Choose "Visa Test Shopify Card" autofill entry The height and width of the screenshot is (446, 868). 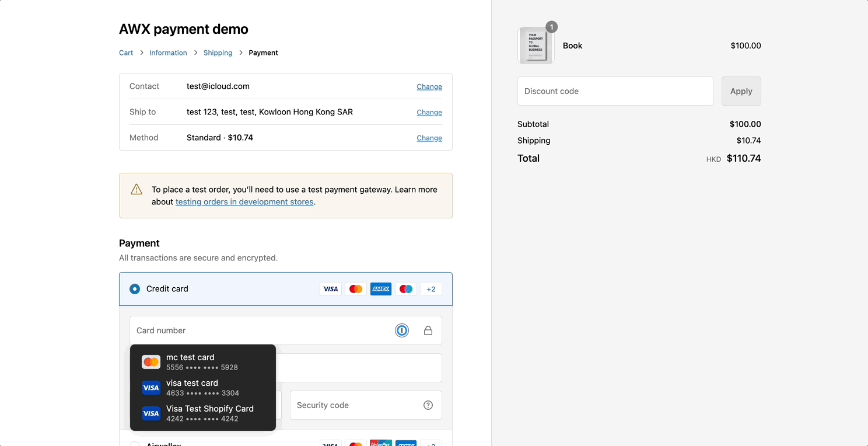point(210,413)
